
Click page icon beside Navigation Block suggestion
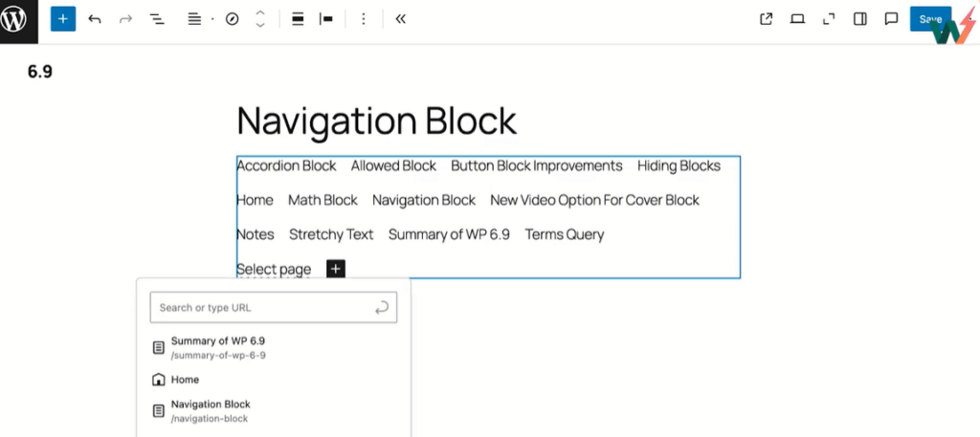(159, 411)
